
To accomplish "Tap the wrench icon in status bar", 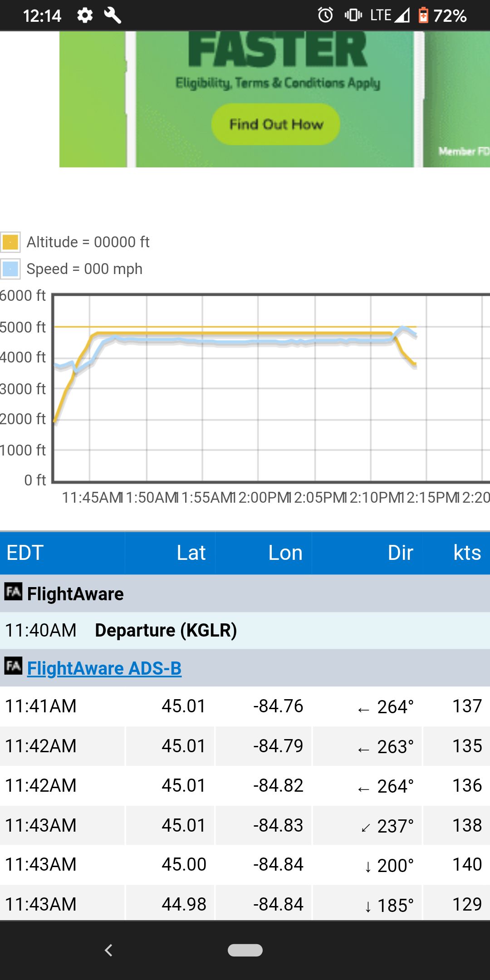I will click(113, 15).
